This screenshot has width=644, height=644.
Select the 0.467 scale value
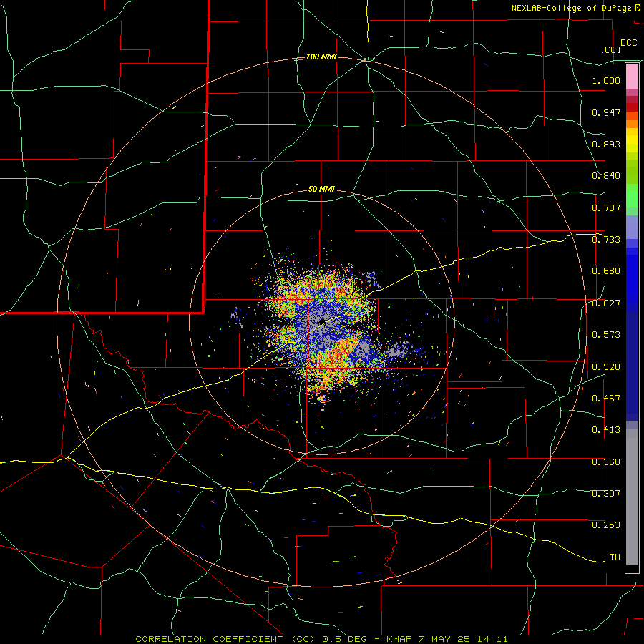pyautogui.click(x=606, y=399)
